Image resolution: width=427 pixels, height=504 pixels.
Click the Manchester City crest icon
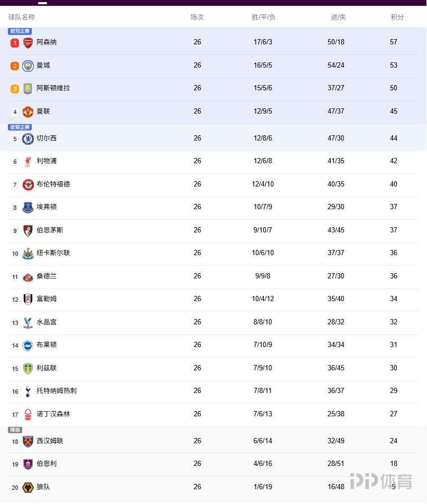[28, 66]
